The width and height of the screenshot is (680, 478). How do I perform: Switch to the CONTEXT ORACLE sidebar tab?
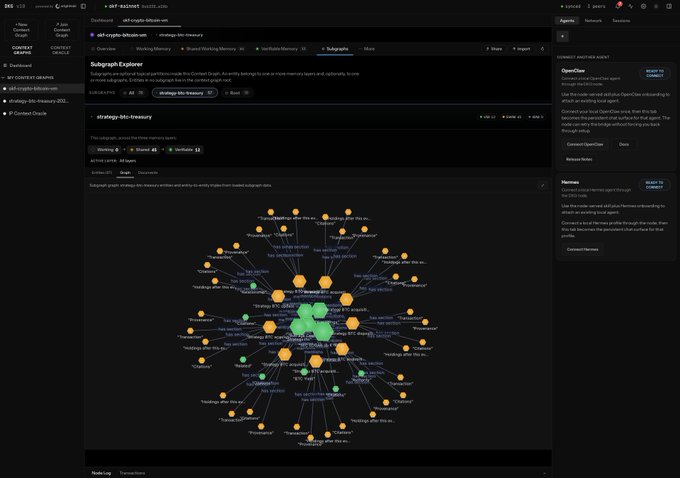point(61,50)
